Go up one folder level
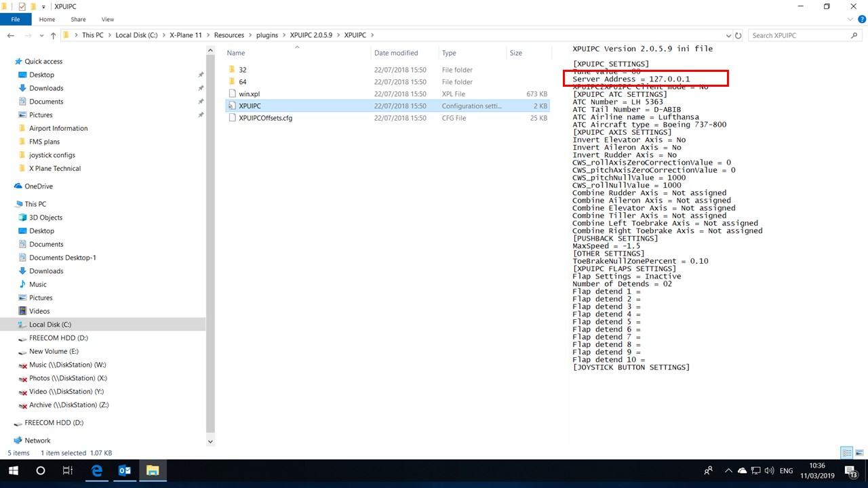The width and height of the screenshot is (868, 488). (53, 35)
